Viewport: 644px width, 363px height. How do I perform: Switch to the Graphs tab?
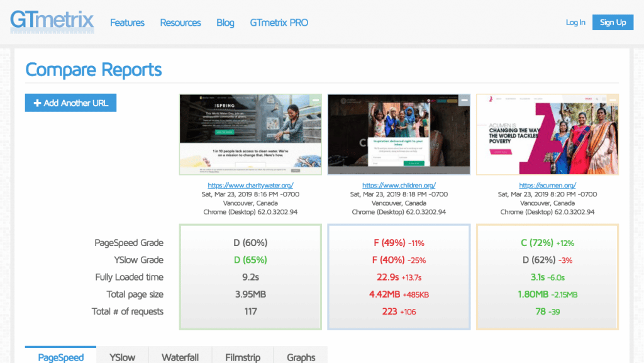pyautogui.click(x=301, y=356)
